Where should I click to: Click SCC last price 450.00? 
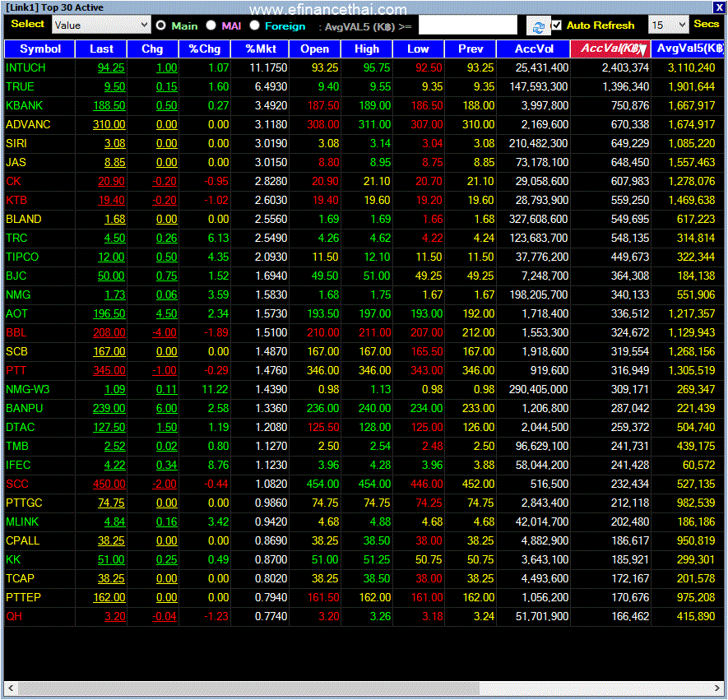coord(109,484)
